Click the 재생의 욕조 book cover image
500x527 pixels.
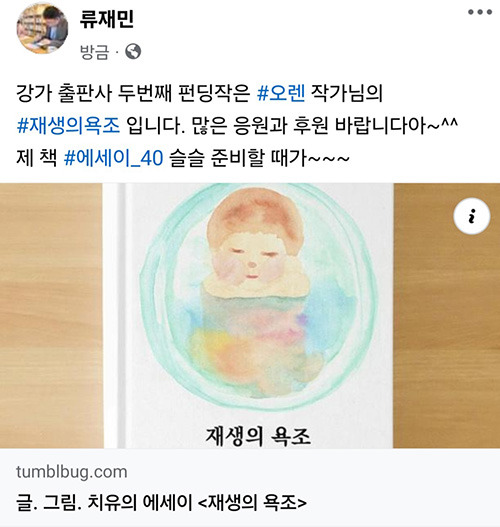click(249, 316)
